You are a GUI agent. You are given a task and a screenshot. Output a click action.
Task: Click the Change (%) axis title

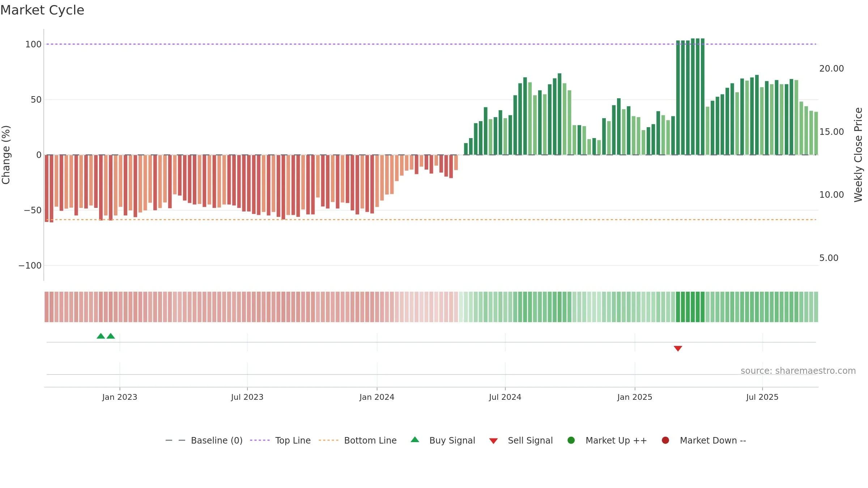tap(6, 155)
